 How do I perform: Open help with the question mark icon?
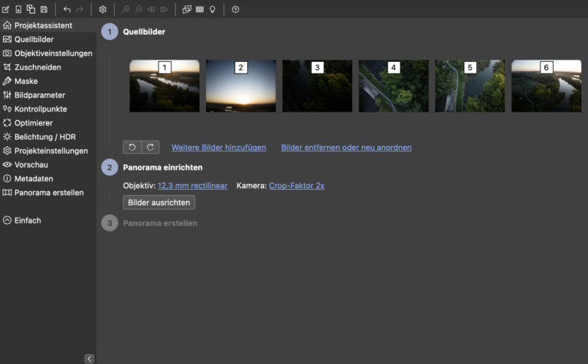(235, 9)
